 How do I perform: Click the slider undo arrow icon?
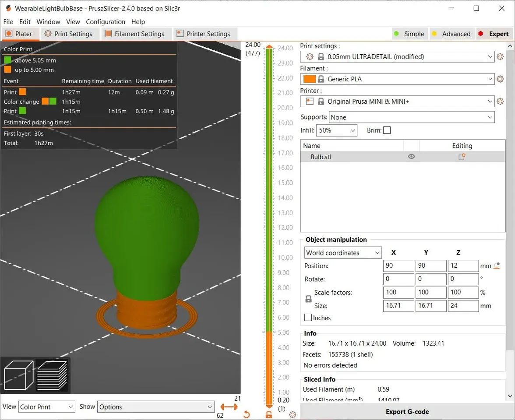coord(247,415)
